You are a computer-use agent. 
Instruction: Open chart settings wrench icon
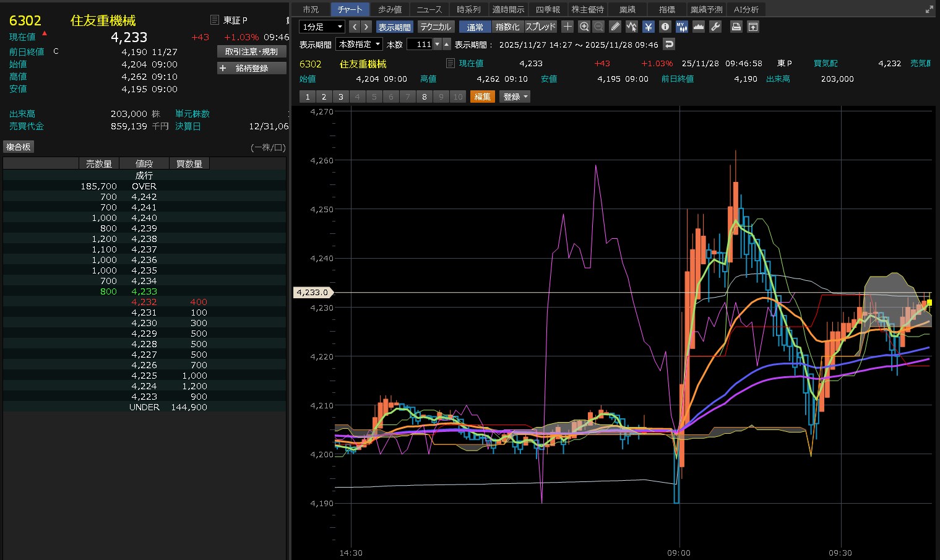click(715, 27)
